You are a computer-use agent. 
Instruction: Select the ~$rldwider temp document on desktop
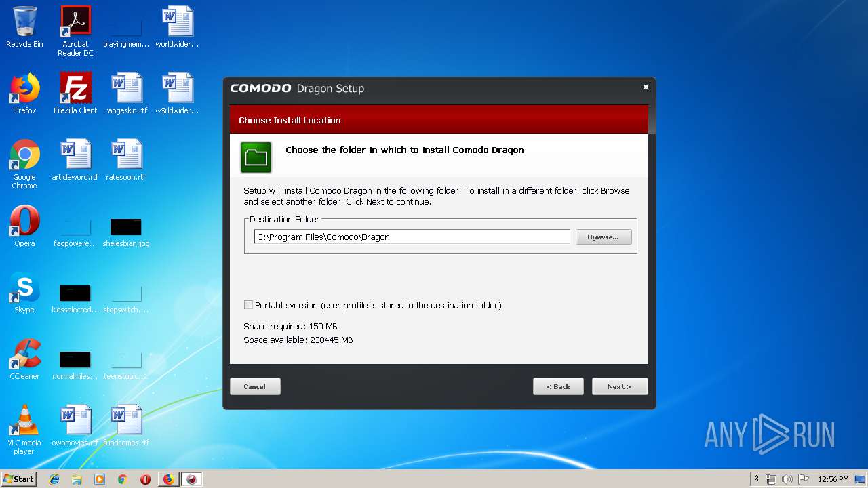click(177, 94)
